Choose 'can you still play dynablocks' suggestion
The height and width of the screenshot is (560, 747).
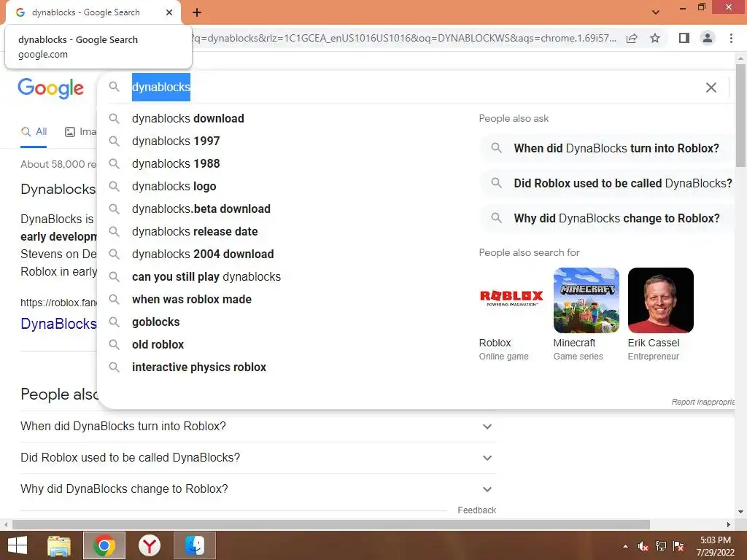(x=206, y=276)
